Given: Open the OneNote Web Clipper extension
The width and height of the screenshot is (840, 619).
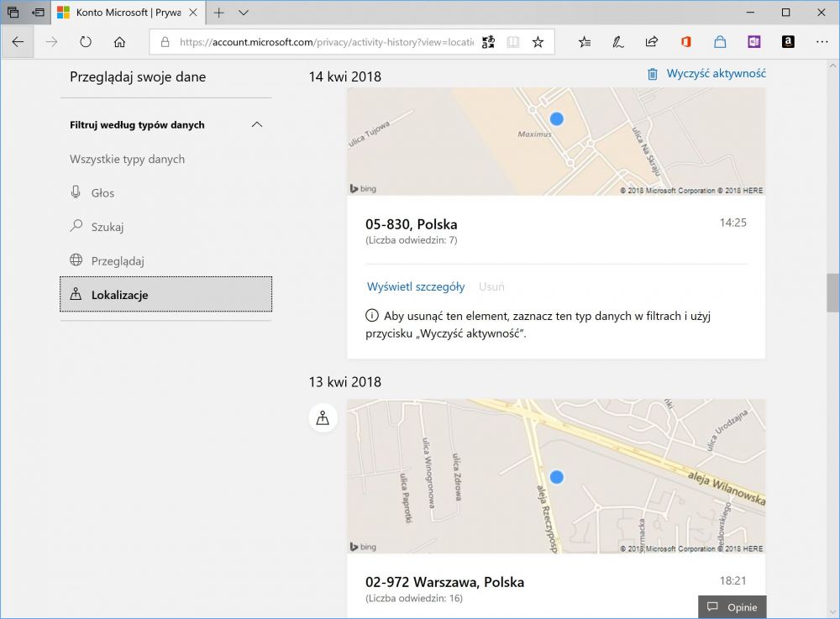Looking at the screenshot, I should click(x=753, y=42).
